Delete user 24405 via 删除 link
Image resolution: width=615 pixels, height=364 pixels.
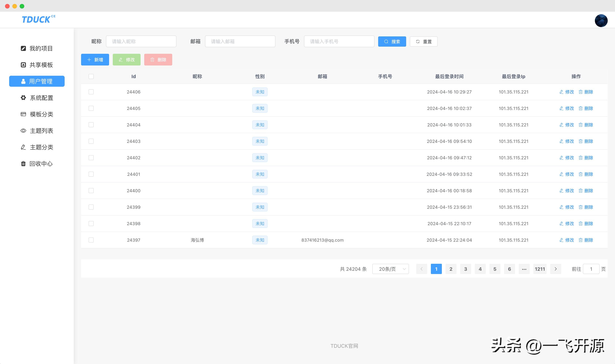(586, 108)
